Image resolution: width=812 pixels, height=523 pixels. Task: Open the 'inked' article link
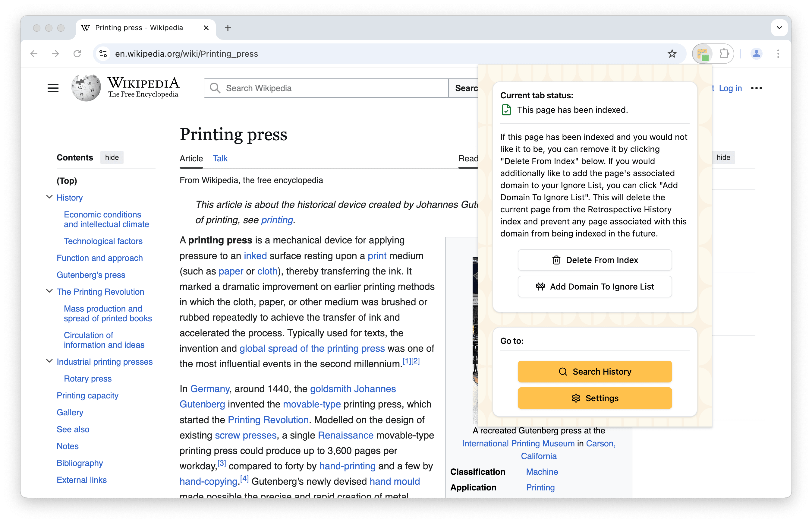255,256
